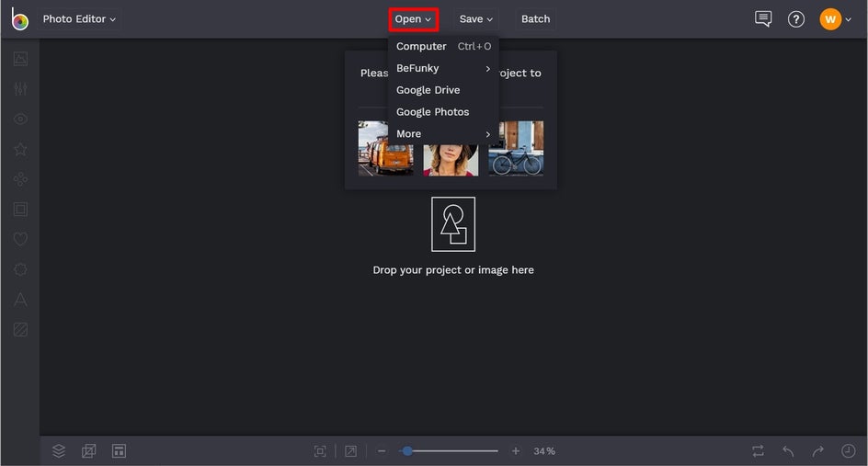Screen dimensions: 868x466
Task: Click the repeat action icon
Action: tap(758, 451)
